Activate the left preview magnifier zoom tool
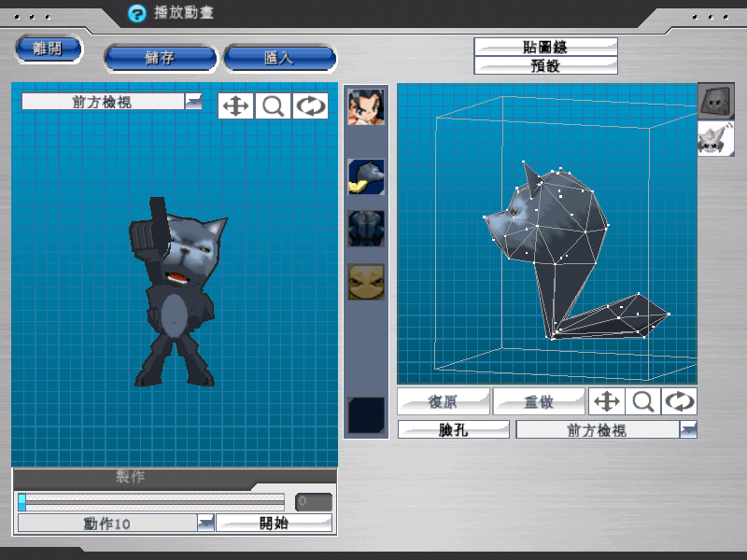This screenshot has width=747, height=560. [273, 106]
